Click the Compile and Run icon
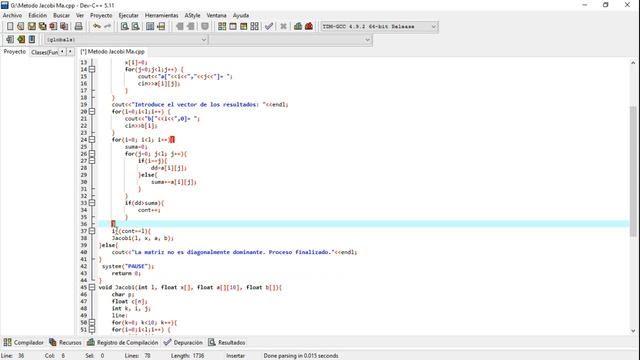The image size is (640, 360). [244, 27]
